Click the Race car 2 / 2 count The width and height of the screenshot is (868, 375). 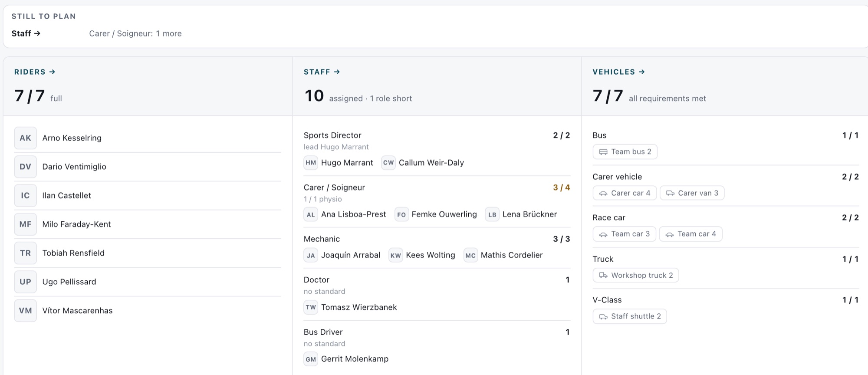click(x=851, y=218)
